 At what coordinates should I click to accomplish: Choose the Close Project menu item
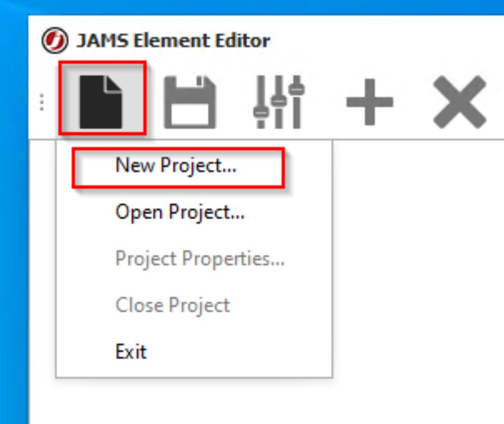[172, 305]
